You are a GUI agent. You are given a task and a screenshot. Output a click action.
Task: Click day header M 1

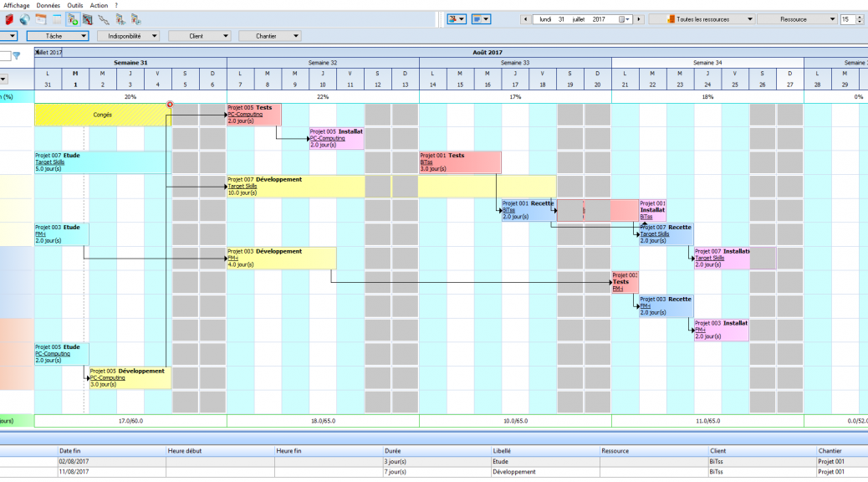pyautogui.click(x=75, y=79)
